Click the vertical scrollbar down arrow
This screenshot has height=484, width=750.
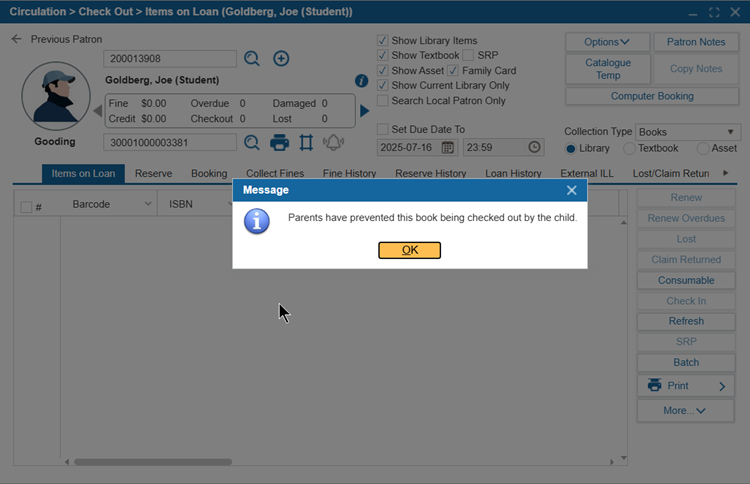(623, 458)
